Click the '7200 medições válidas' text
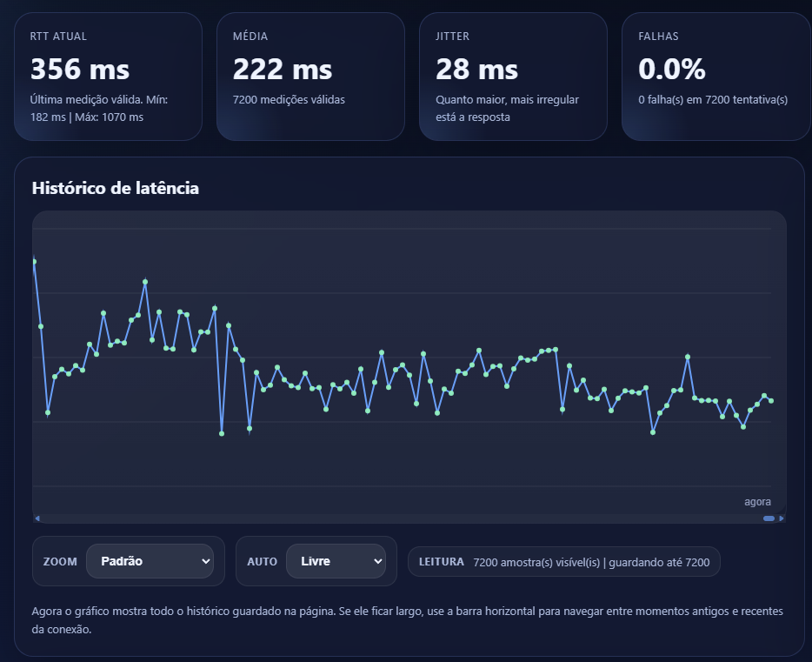 coord(289,99)
